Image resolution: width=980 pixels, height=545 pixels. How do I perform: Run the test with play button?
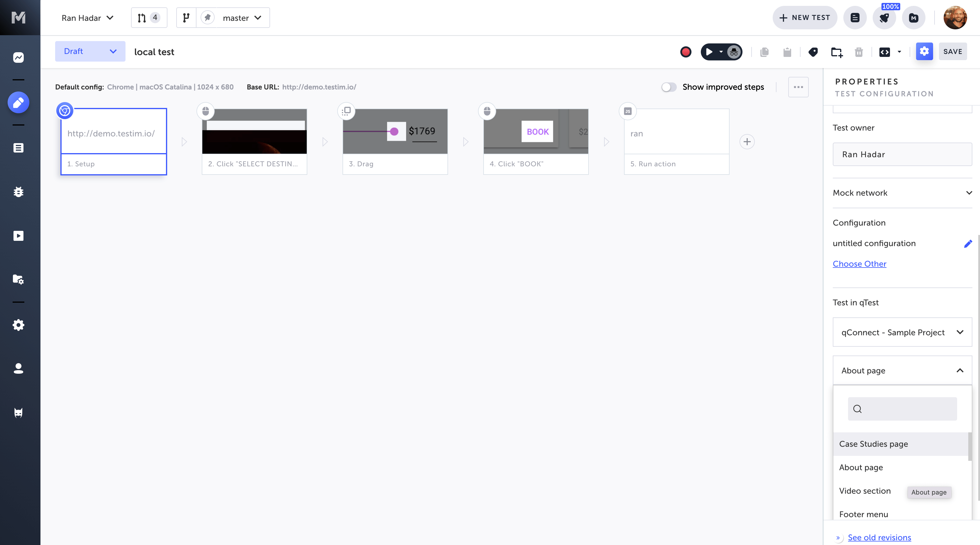[709, 52]
